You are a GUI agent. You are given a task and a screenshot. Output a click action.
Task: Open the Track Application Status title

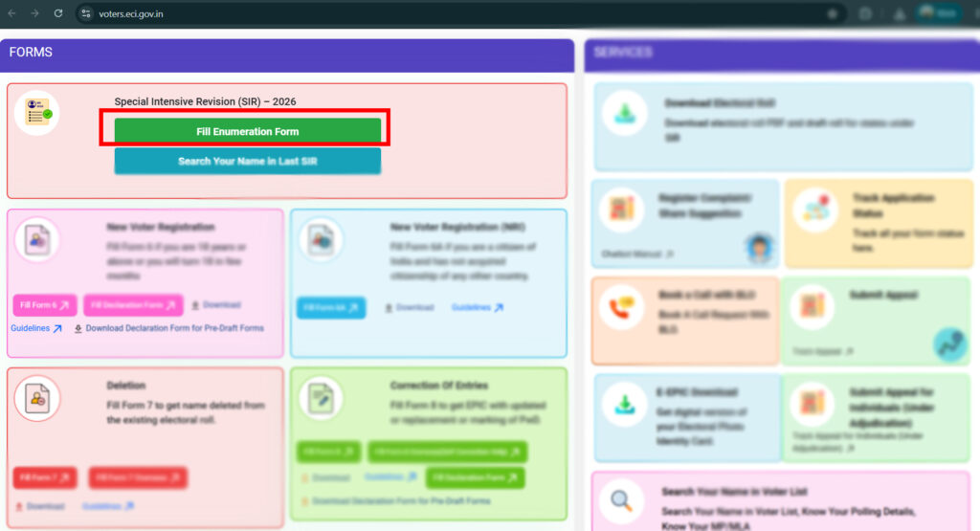click(x=894, y=206)
